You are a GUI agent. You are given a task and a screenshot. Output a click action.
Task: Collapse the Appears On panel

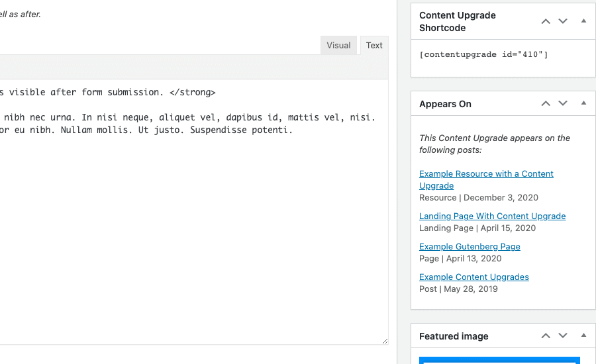[583, 103]
